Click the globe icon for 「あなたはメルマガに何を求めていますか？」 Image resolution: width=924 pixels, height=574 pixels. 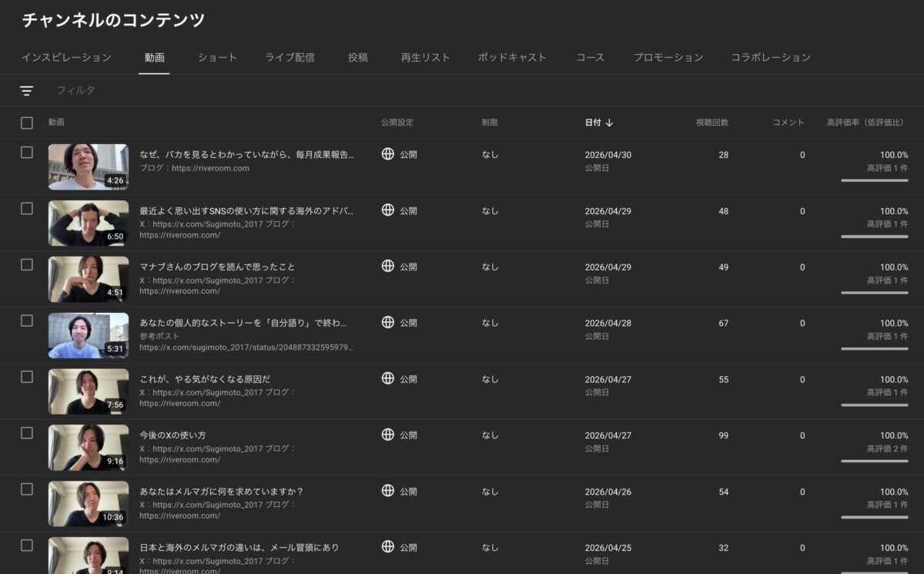coord(387,491)
